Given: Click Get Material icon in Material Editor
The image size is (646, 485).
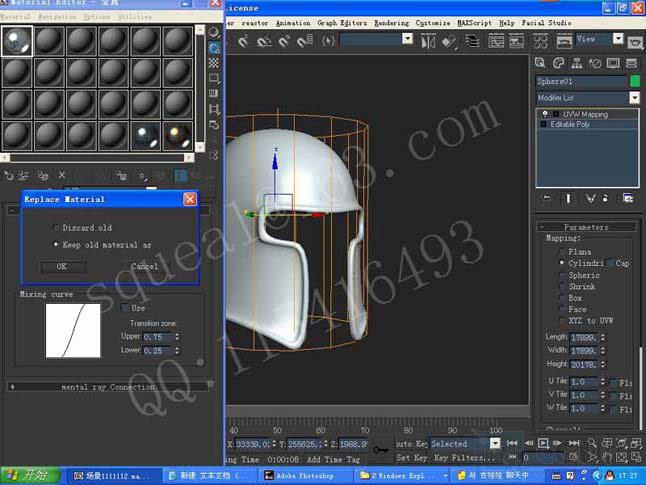Looking at the screenshot, I should click(8, 176).
